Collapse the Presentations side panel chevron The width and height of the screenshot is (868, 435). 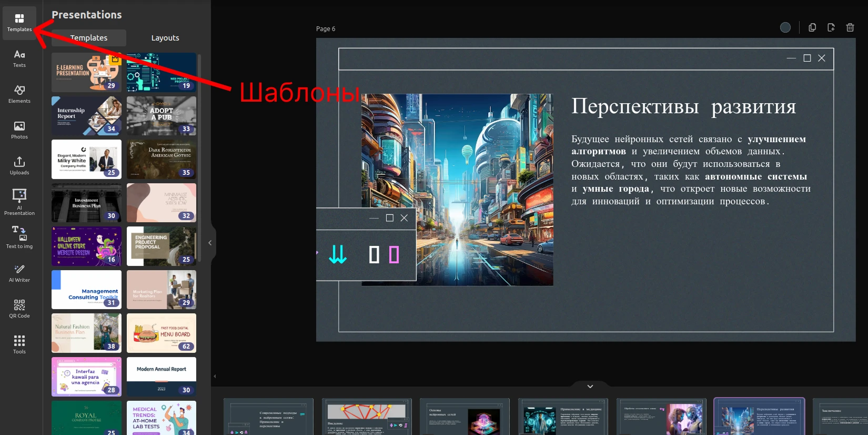(210, 243)
